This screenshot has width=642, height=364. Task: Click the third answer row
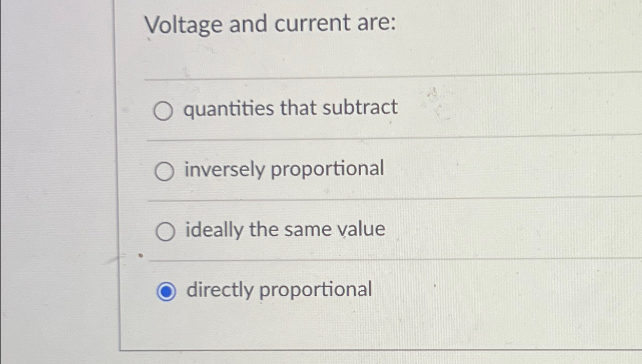coord(359,231)
